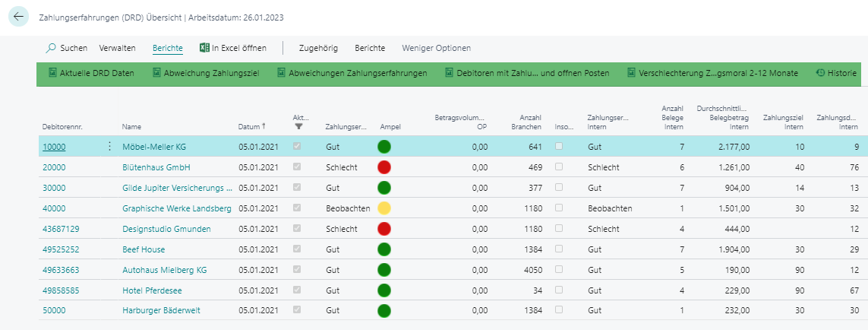868x330 pixels.
Task: Toggle Insolvenz checkbox for Möbel-Meller KG
Action: tap(559, 146)
